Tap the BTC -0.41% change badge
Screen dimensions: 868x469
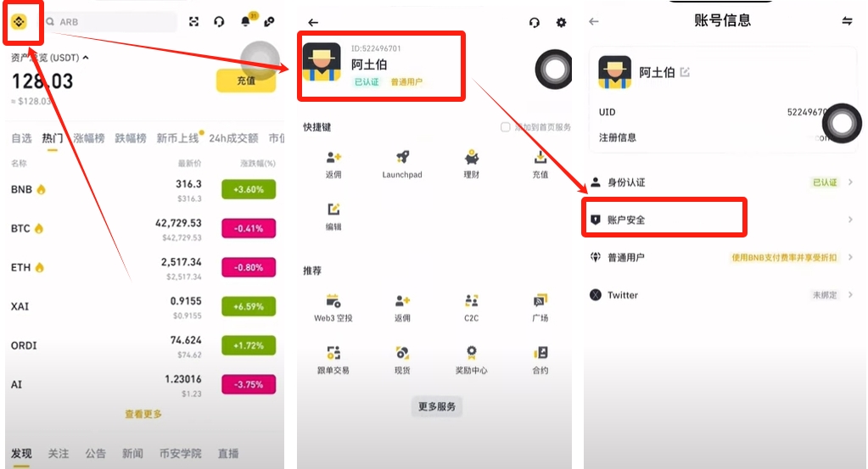tap(249, 228)
